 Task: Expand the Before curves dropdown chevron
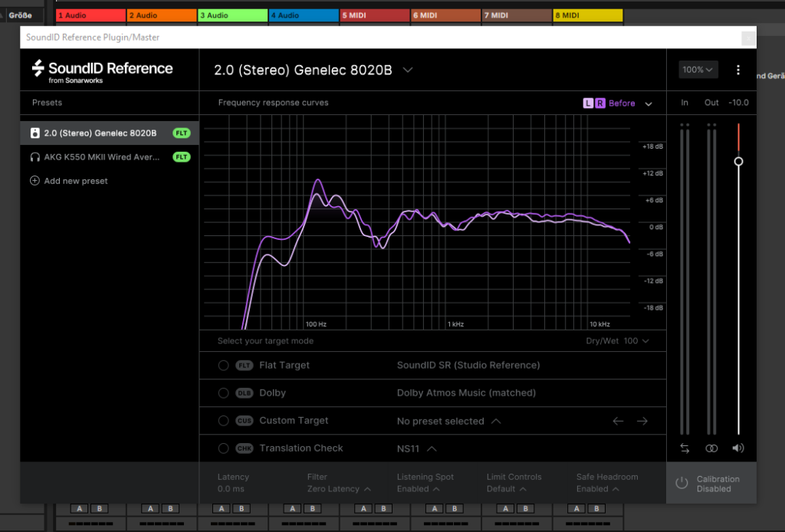(649, 104)
